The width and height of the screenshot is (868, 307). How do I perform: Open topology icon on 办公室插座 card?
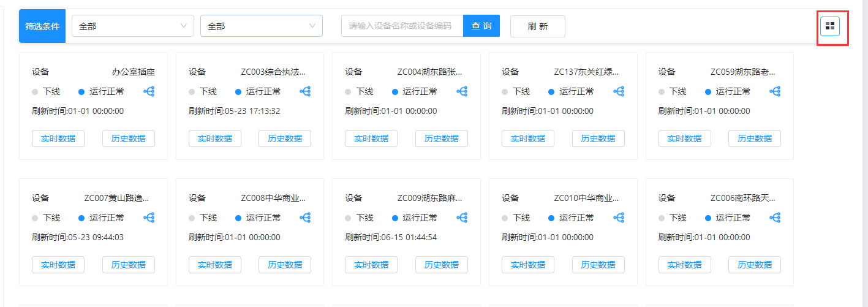pyautogui.click(x=149, y=91)
